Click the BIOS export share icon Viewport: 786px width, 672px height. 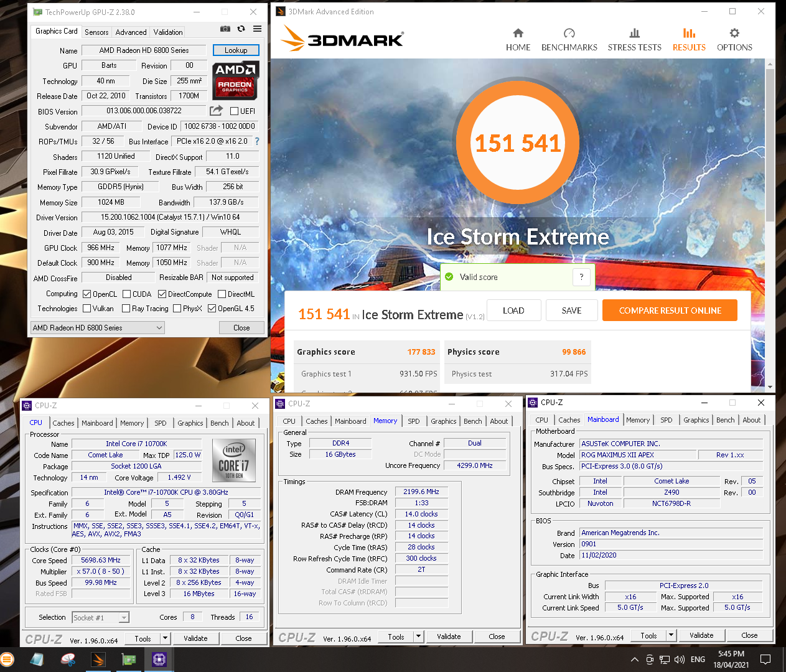click(216, 111)
